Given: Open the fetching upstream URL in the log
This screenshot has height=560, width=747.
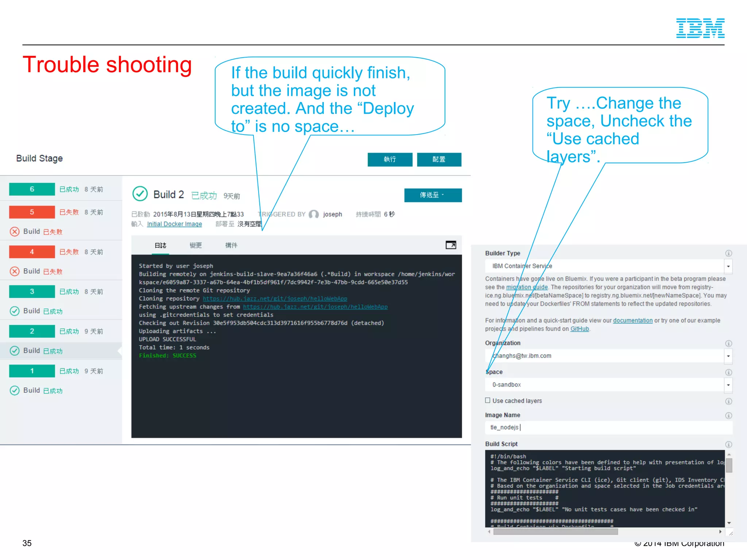Looking at the screenshot, I should [x=315, y=307].
